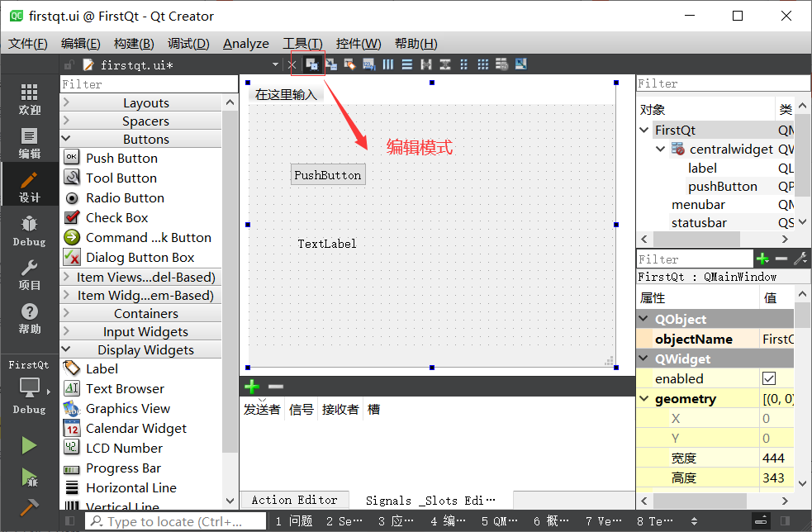812x532 pixels.
Task: Open the document selector dropdown arrow
Action: pos(276,64)
